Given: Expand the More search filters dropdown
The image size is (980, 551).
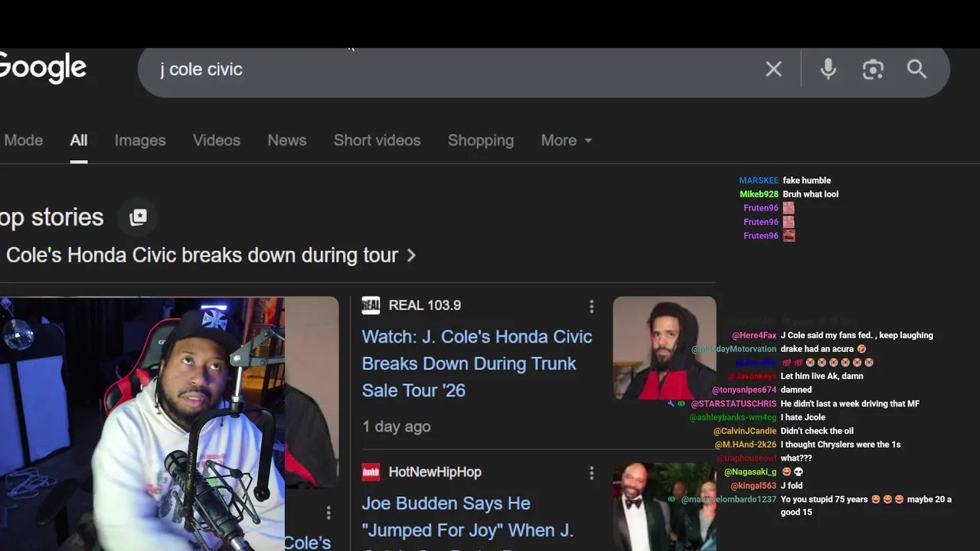Looking at the screenshot, I should [567, 140].
